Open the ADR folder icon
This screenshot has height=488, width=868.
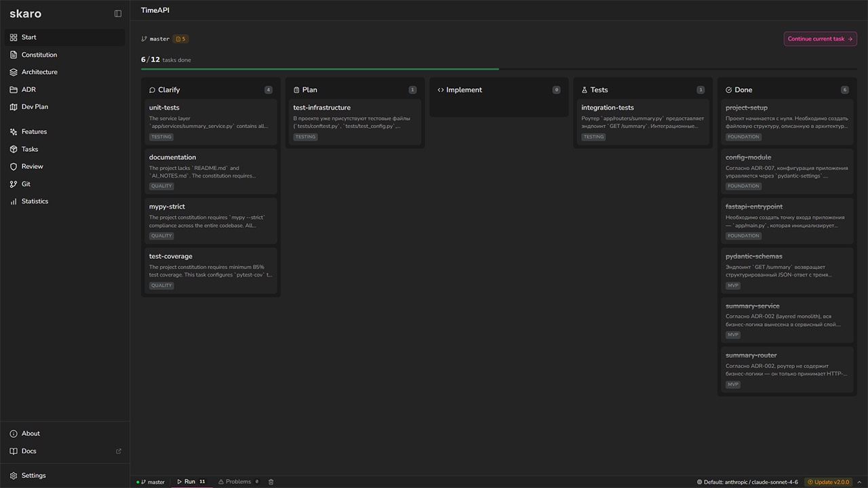tap(14, 89)
